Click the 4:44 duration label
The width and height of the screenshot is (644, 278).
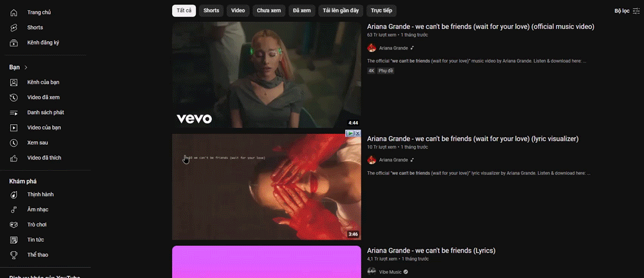(353, 123)
